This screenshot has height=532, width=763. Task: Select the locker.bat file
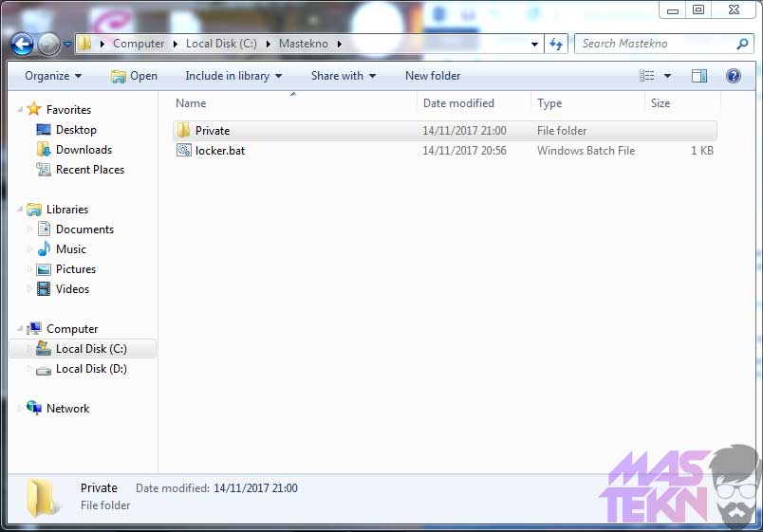click(445, 151)
